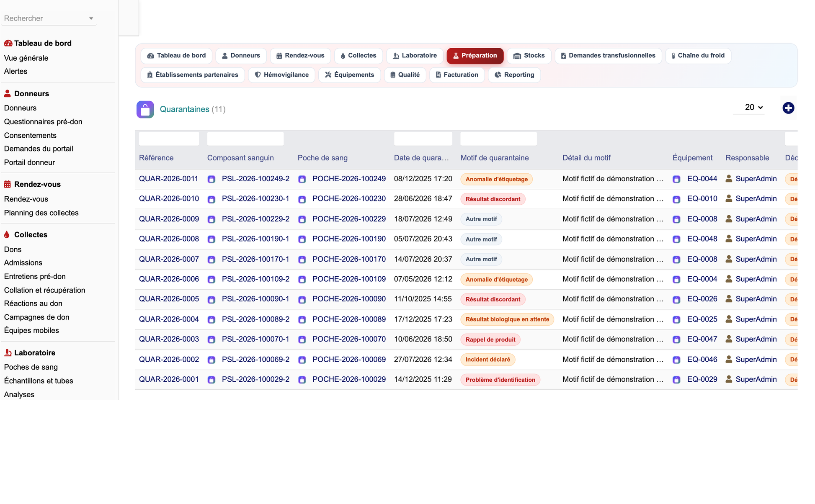Open Équipes mobiles in sidebar
This screenshot has height=504, width=815.
point(31,331)
